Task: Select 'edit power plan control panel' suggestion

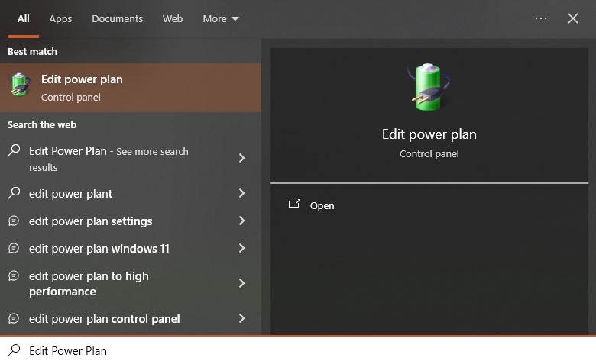Action: (131, 319)
